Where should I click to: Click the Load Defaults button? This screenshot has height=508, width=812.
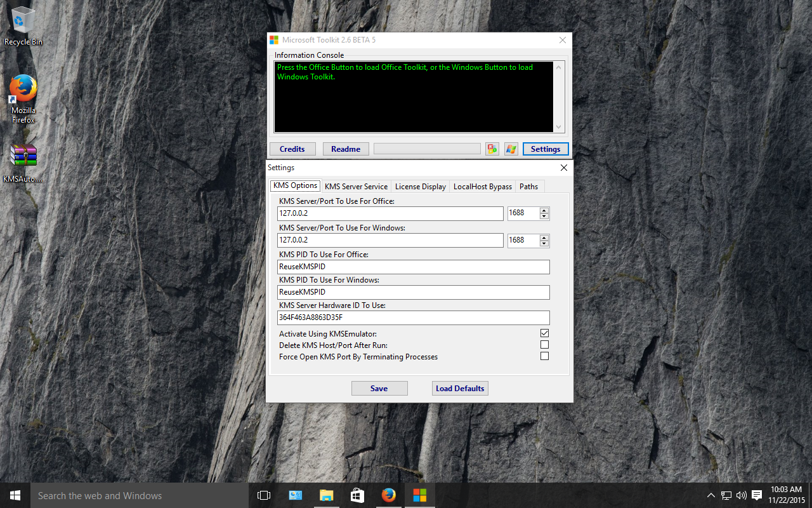(x=460, y=388)
